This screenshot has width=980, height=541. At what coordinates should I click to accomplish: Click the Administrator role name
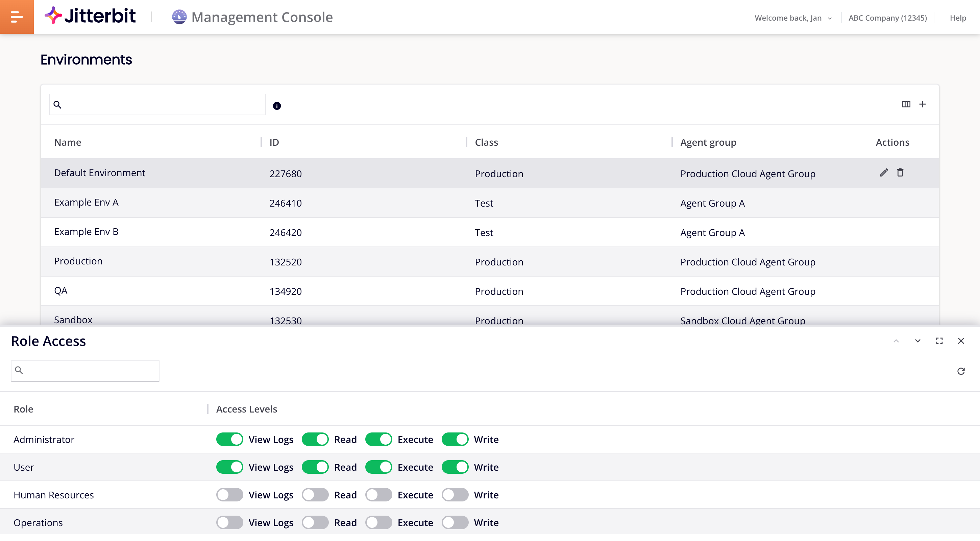(x=44, y=440)
